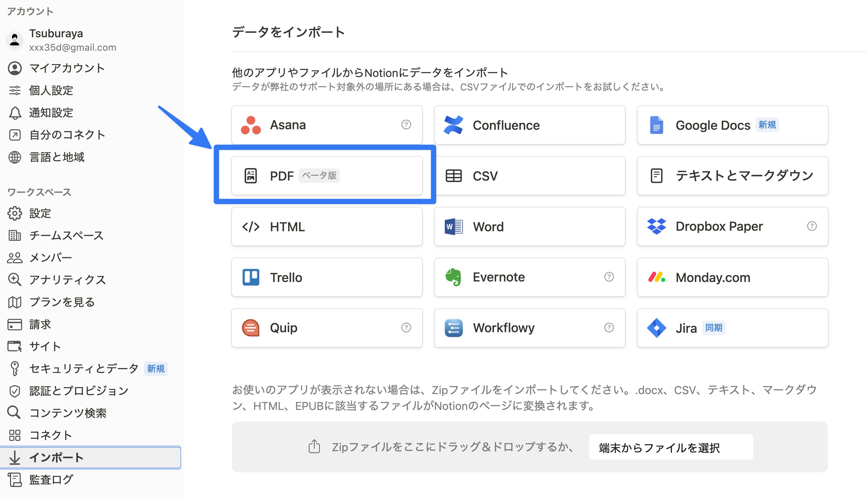
Task: Choose the Jira 同期 import card
Action: [x=732, y=328]
